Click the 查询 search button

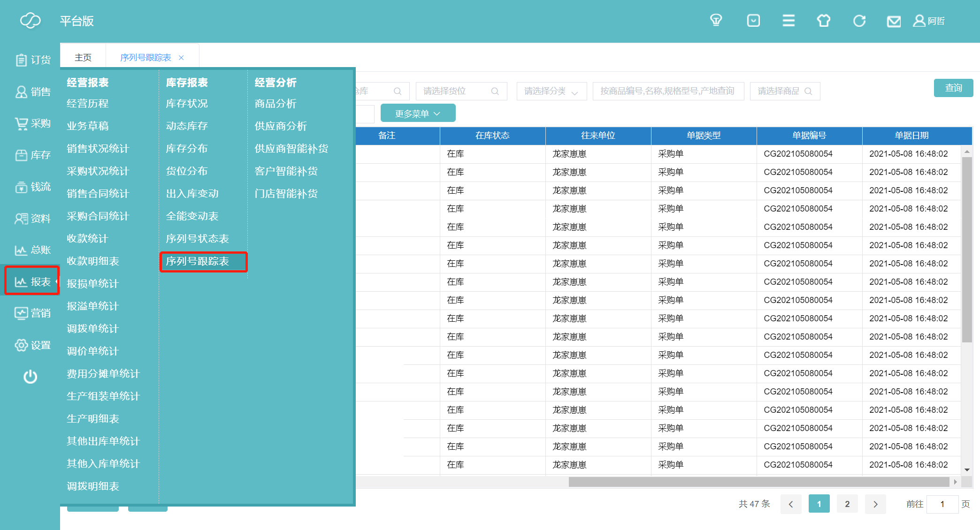953,88
